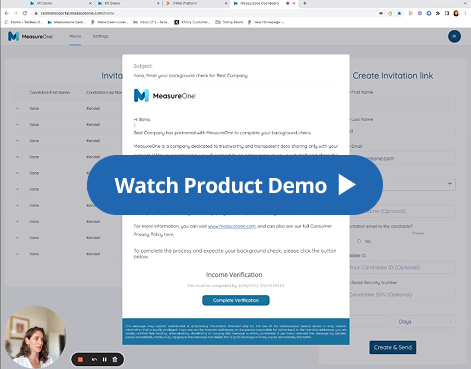Open the bookmarks folder in bookmarks bar
Viewport: 471px width, 369px height.
click(x=229, y=22)
